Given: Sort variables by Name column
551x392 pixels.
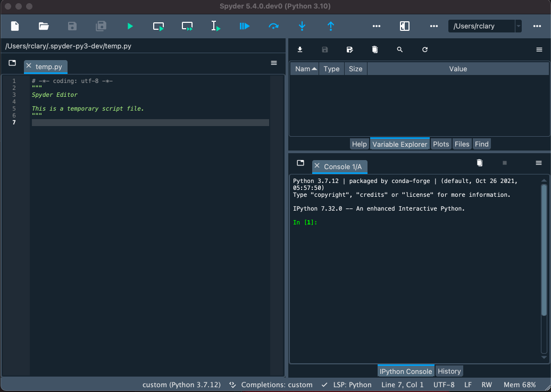Looking at the screenshot, I should pos(305,69).
